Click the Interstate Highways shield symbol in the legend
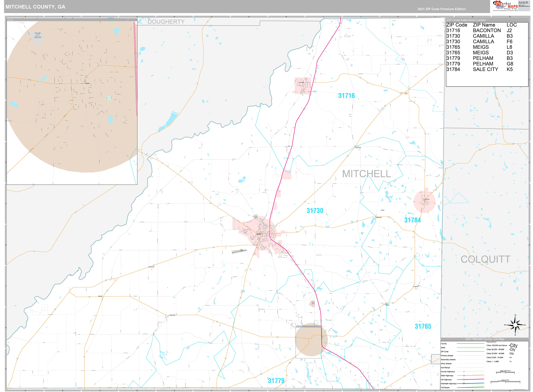Image resolution: width=533 pixels, height=392 pixels. [464, 383]
